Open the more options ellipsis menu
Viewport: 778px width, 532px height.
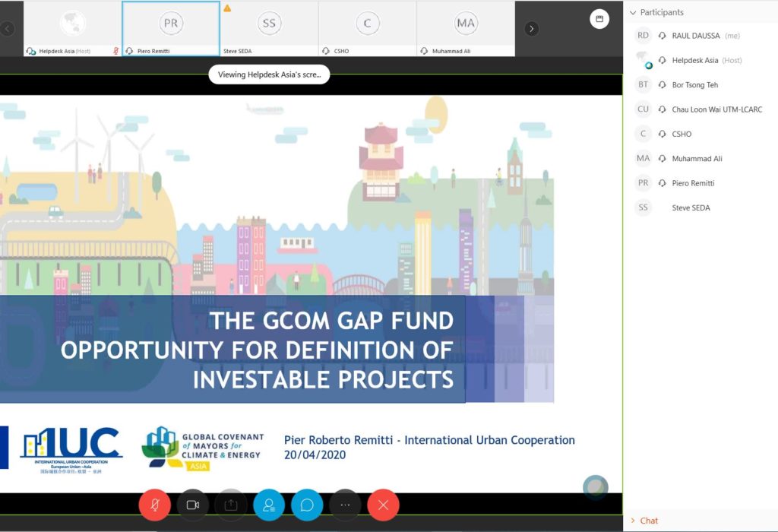[345, 505]
